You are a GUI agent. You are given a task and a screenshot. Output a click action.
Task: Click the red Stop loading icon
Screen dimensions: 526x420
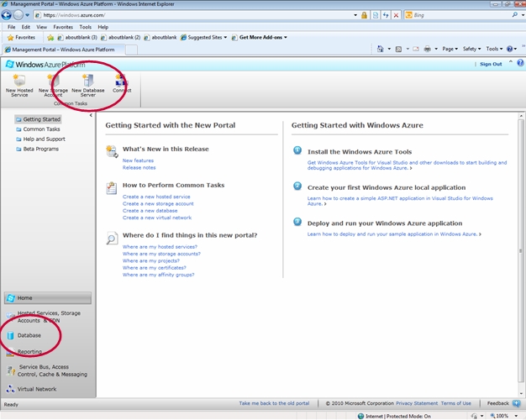point(396,15)
